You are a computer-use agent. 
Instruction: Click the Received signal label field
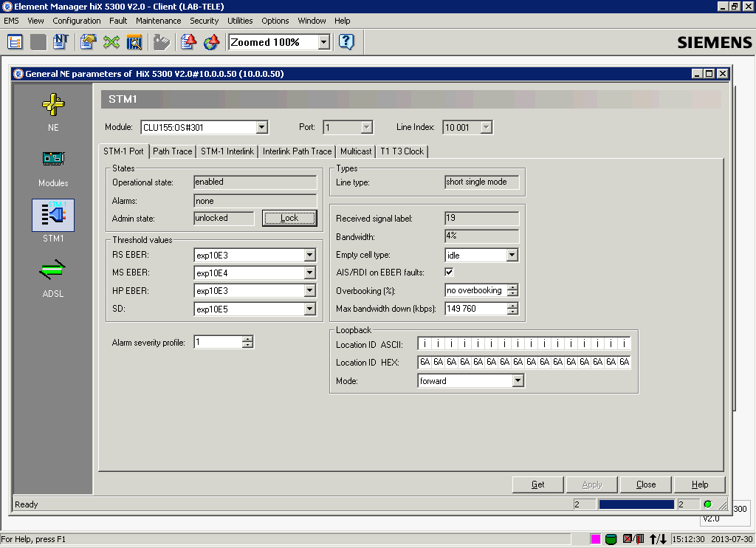coord(481,218)
